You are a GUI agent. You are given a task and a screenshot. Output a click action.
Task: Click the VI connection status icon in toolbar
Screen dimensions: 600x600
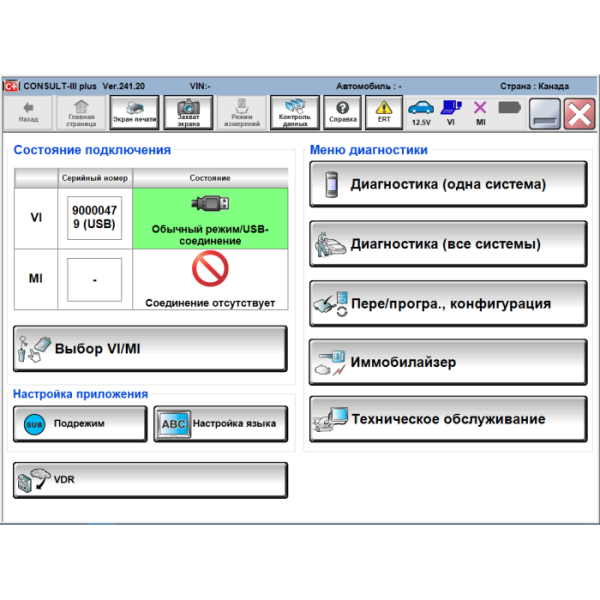point(451,111)
